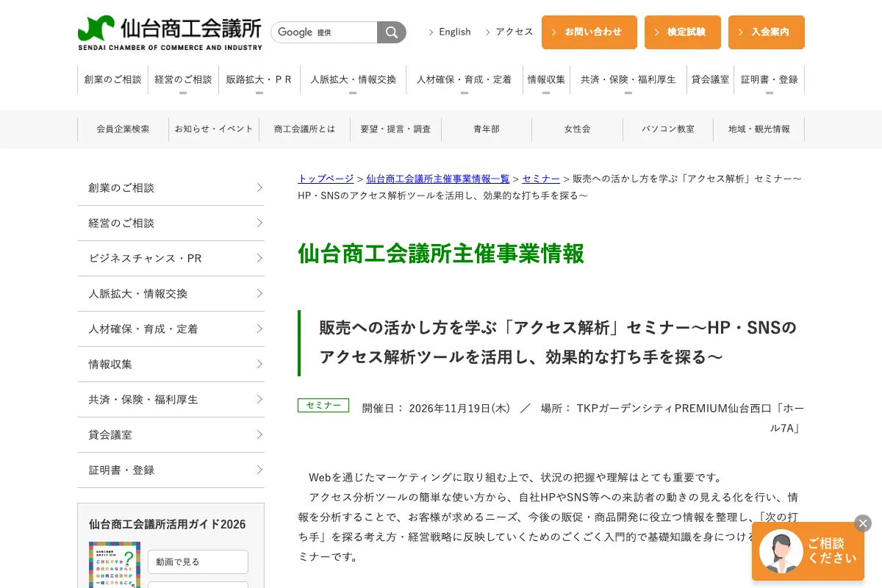This screenshot has width=882, height=588.
Task: Select 地域・観光情報 in sub navigation
Action: (x=759, y=129)
